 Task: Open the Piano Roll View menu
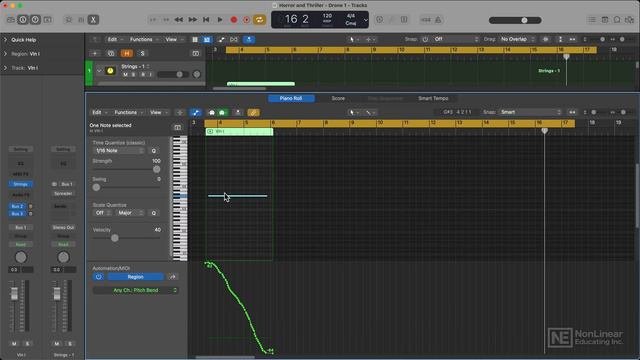tap(158, 112)
